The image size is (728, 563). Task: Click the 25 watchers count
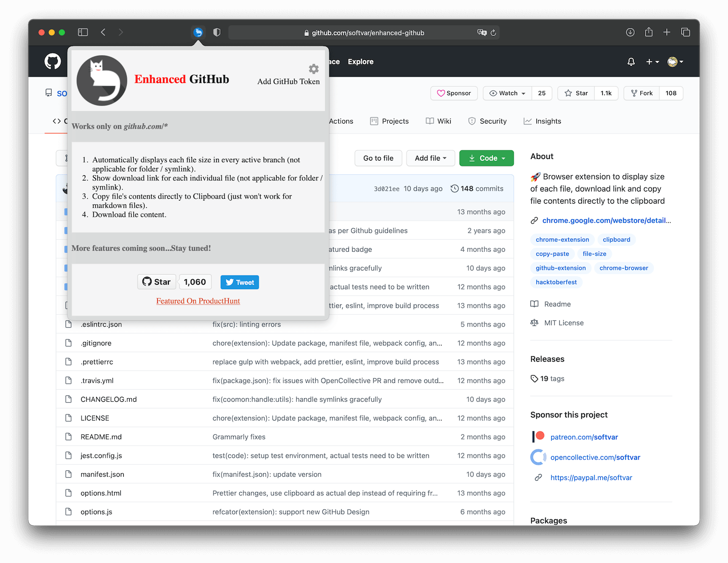[x=542, y=93]
